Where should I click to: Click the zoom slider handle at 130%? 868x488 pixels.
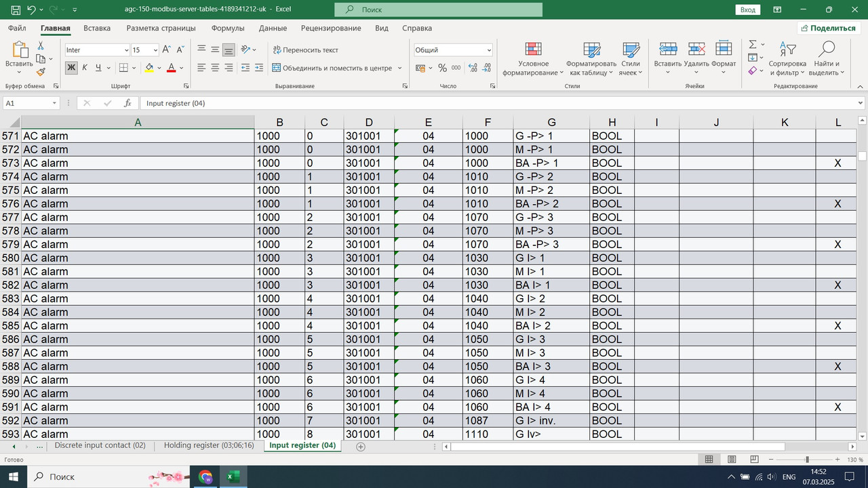coord(807,460)
